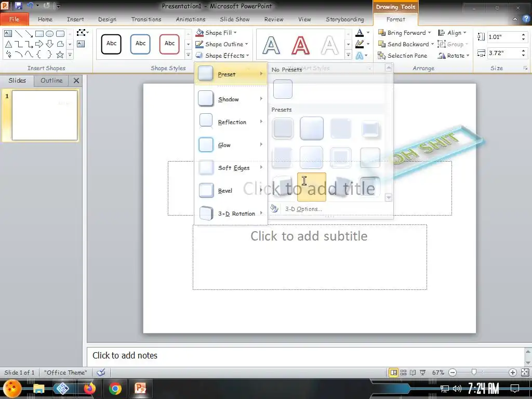The image size is (532, 399).
Task: Close the Slides pane
Action: [x=76, y=81]
